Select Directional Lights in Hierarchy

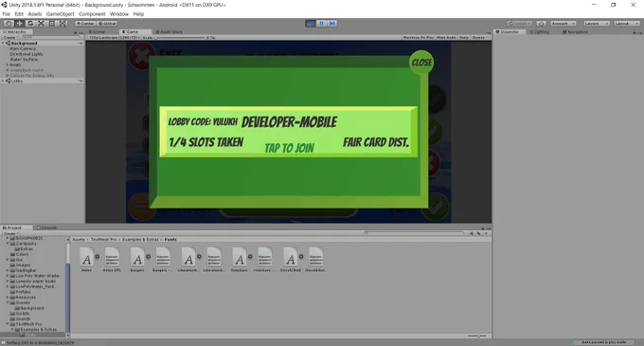point(26,54)
